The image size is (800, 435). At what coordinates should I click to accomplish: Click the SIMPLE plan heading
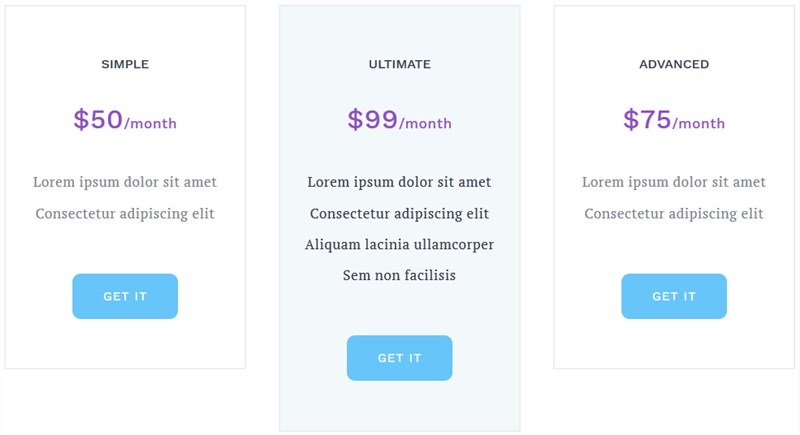pyautogui.click(x=125, y=64)
